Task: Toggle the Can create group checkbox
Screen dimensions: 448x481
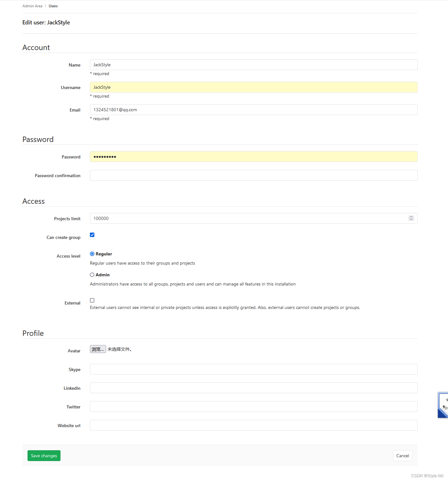Action: (92, 235)
